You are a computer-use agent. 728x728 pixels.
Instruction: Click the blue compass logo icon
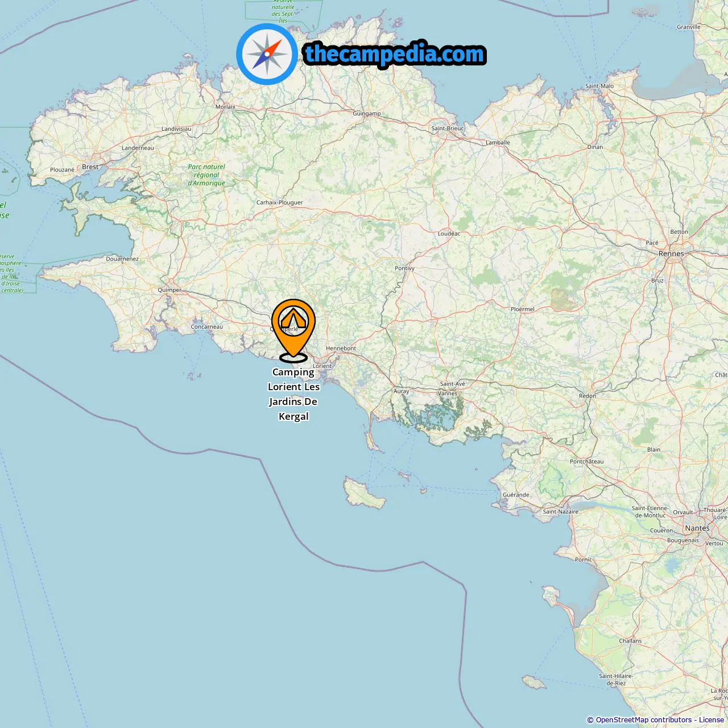[x=267, y=54]
